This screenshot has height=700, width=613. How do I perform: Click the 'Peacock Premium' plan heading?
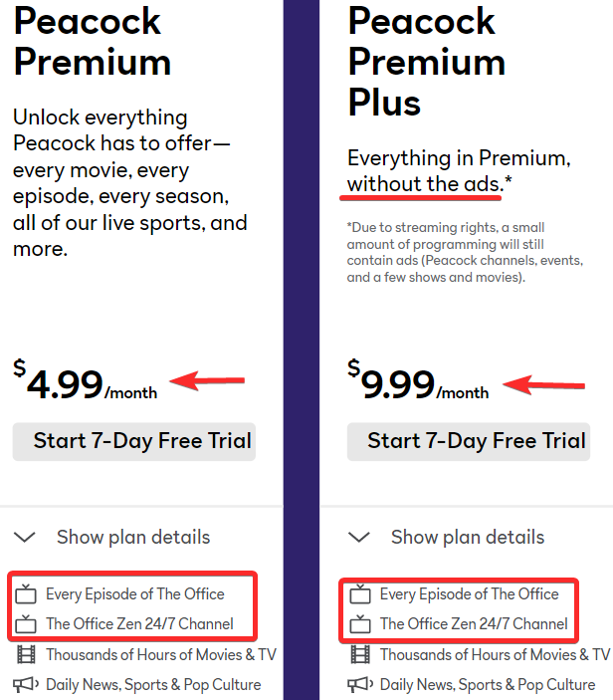[92, 40]
